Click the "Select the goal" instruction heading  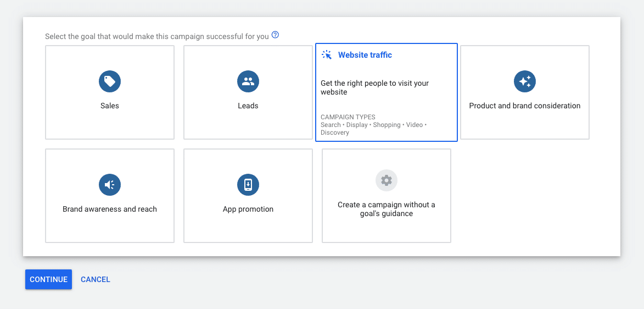click(157, 36)
